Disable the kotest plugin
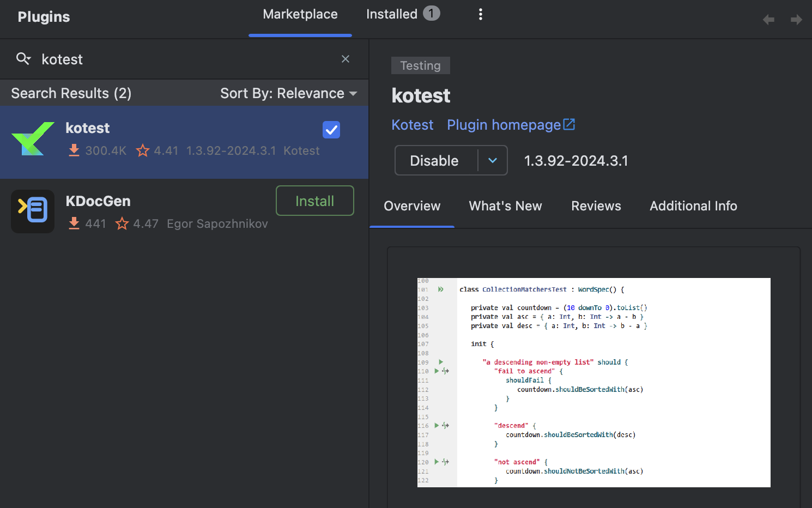Viewport: 812px width, 508px height. point(434,160)
